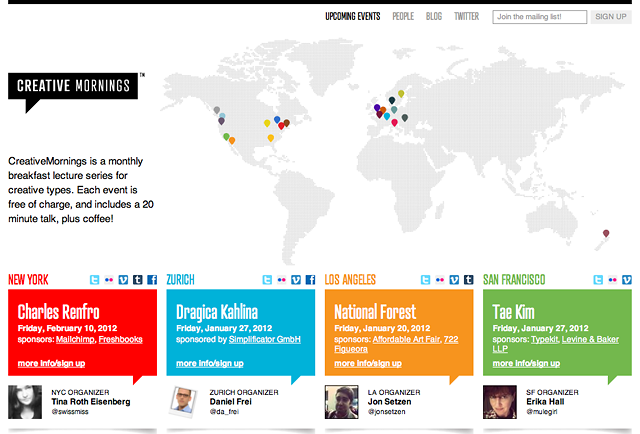Open Zurich's Twitter icon
This screenshot has height=434, width=640.
(267, 280)
